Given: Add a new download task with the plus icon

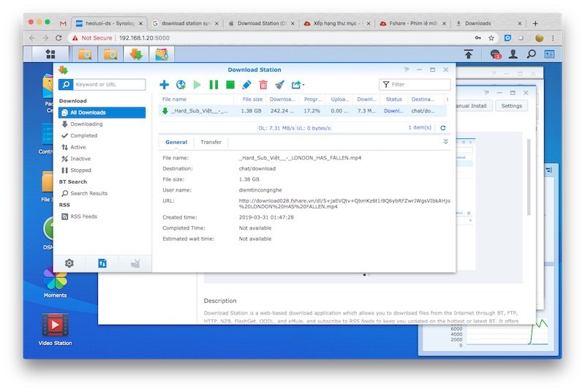Looking at the screenshot, I should pyautogui.click(x=164, y=85).
